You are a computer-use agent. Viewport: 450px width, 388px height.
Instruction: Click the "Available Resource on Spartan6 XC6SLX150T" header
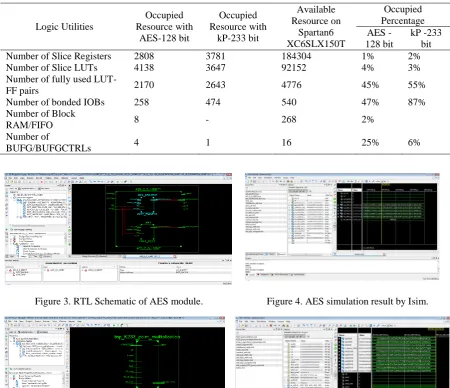[x=316, y=27]
